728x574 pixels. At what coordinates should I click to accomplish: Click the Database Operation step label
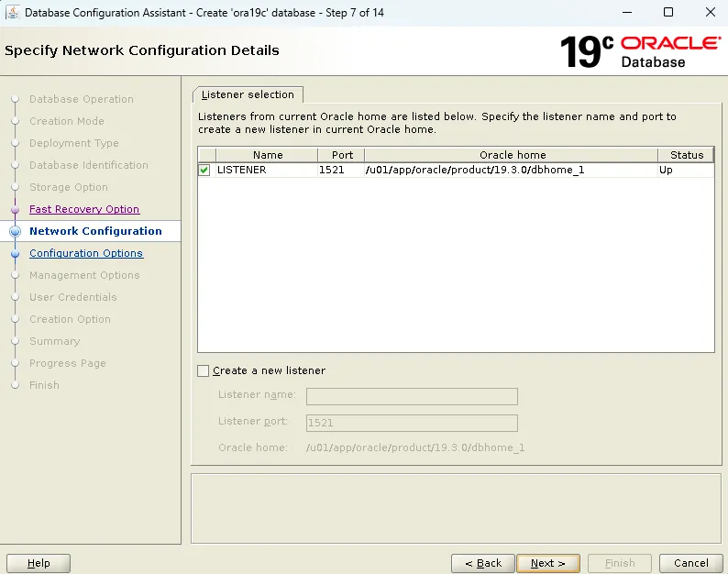[82, 99]
